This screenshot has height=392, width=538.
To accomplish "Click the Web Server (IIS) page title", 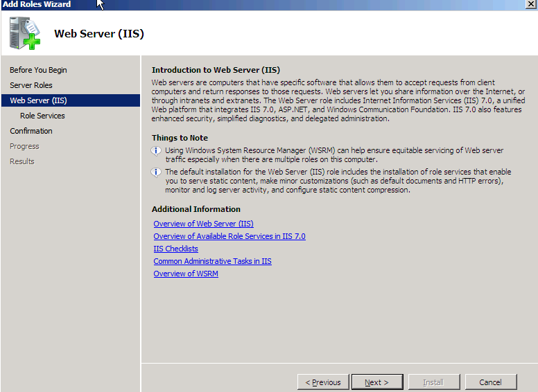I will click(x=99, y=33).
